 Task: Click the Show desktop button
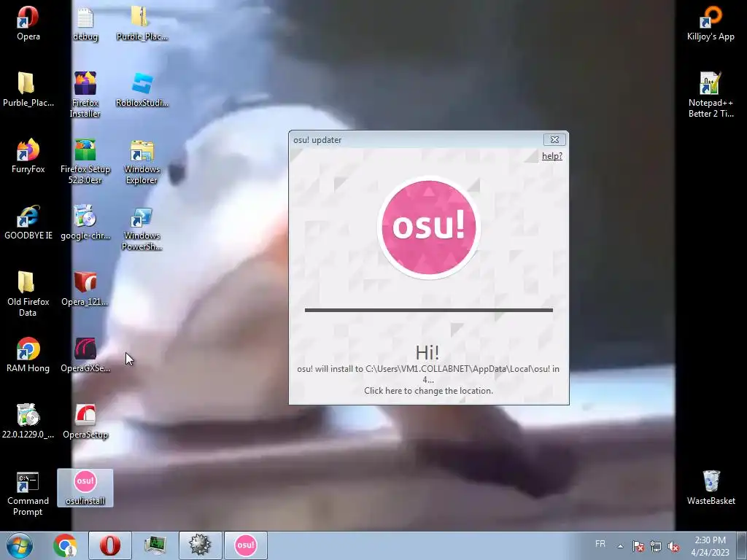pyautogui.click(x=742, y=546)
